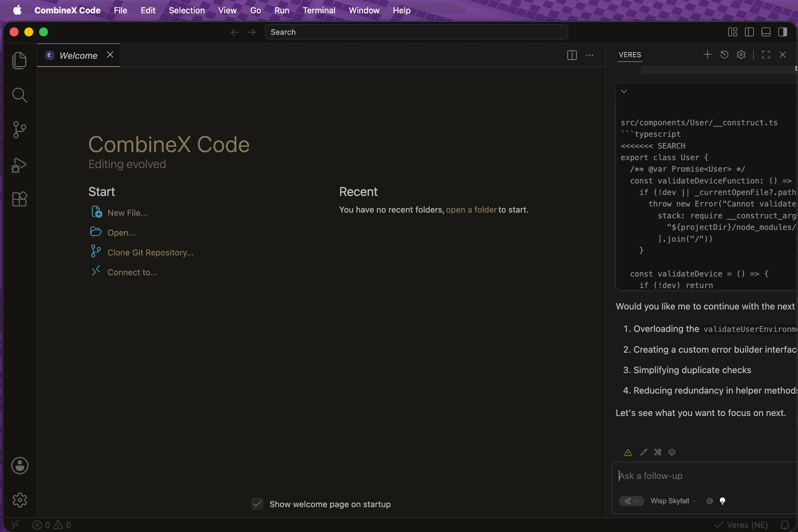The height and width of the screenshot is (532, 798).
Task: Click the Connect to remote icon
Action: [96, 271]
